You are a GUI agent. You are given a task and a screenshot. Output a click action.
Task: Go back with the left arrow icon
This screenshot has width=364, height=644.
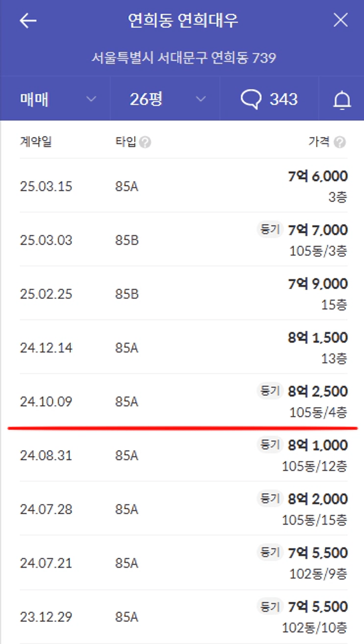(x=28, y=21)
